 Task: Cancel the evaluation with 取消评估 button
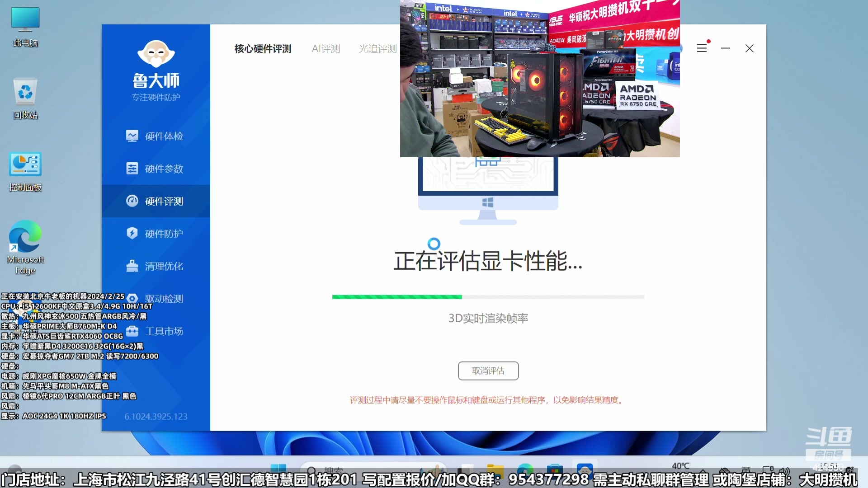488,371
